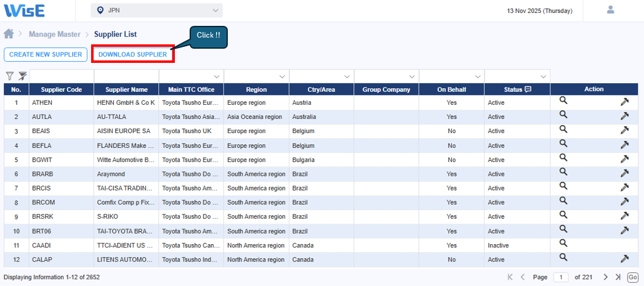This screenshot has height=286, width=644.
Task: Navigate to Manage Master breadcrumb
Action: click(55, 35)
